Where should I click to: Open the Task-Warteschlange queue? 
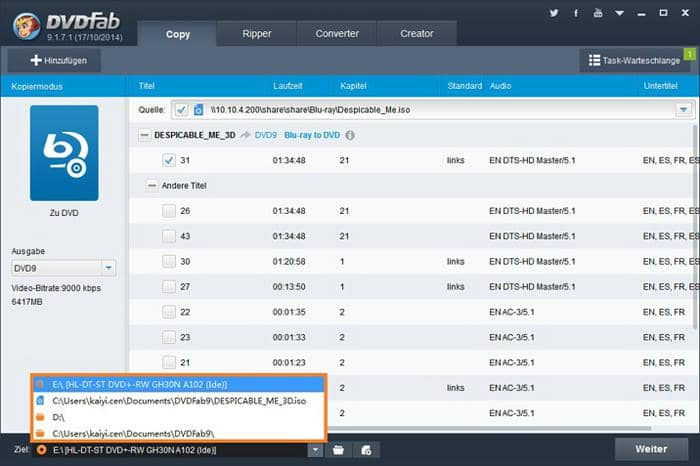pyautogui.click(x=634, y=60)
